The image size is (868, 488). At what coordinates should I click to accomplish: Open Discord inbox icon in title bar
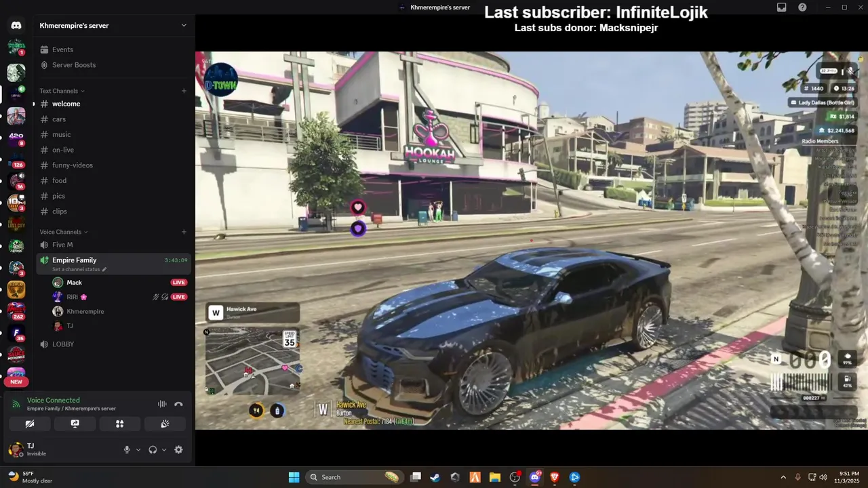(782, 7)
